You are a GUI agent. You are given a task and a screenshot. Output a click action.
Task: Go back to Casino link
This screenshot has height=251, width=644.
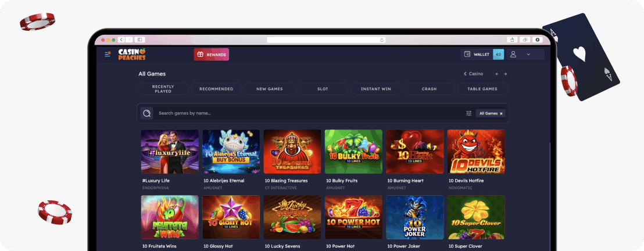coord(474,74)
